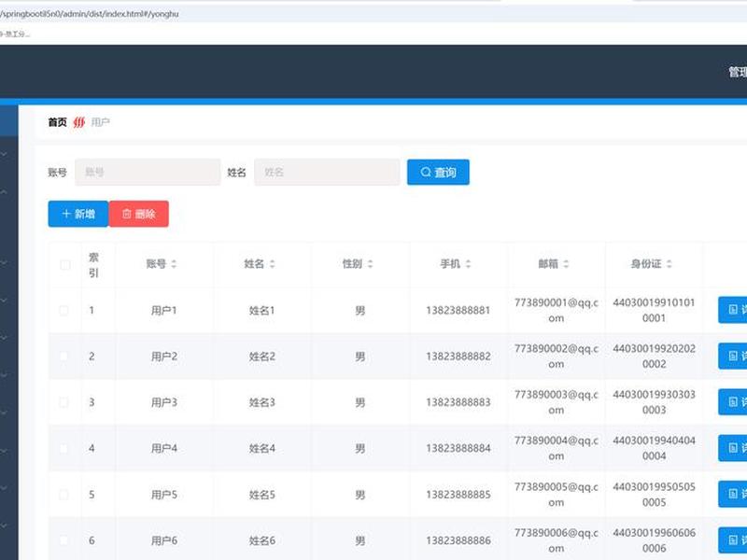Click cell 姓名6
Viewport: 747px width, 560px height.
pos(262,540)
